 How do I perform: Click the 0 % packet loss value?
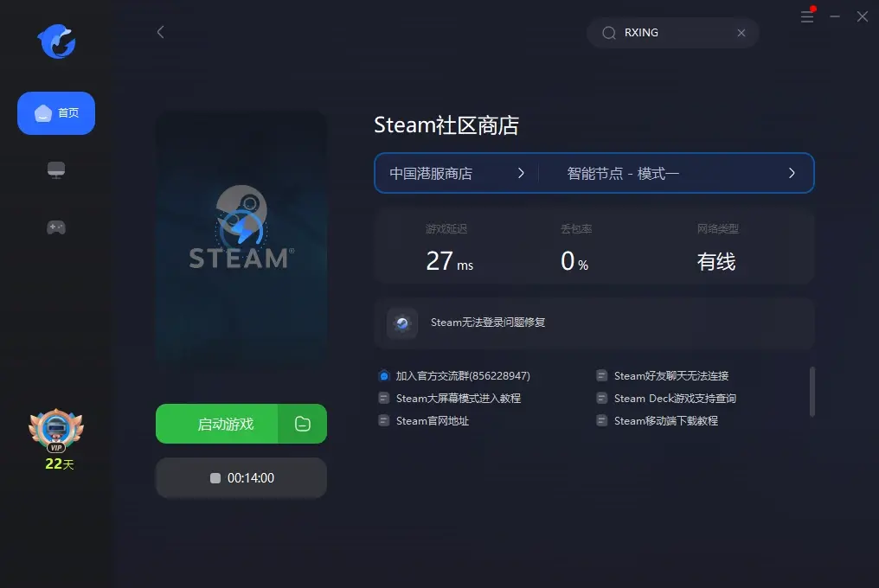point(574,261)
